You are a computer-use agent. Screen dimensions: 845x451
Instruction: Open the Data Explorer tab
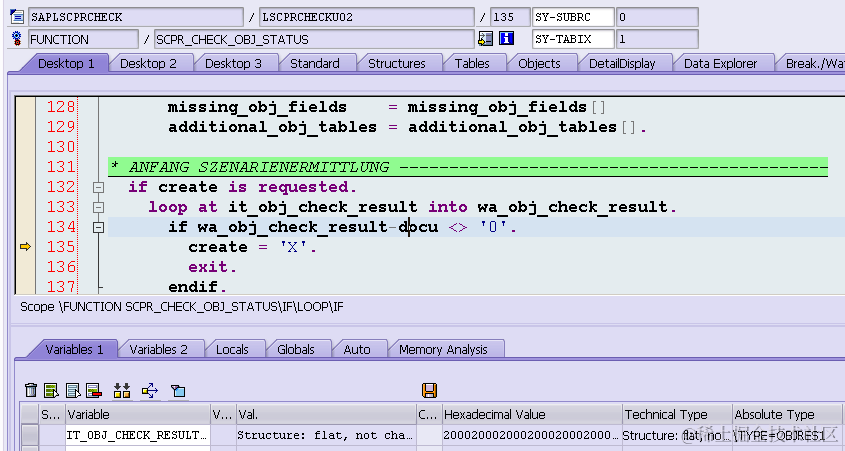pyautogui.click(x=721, y=64)
